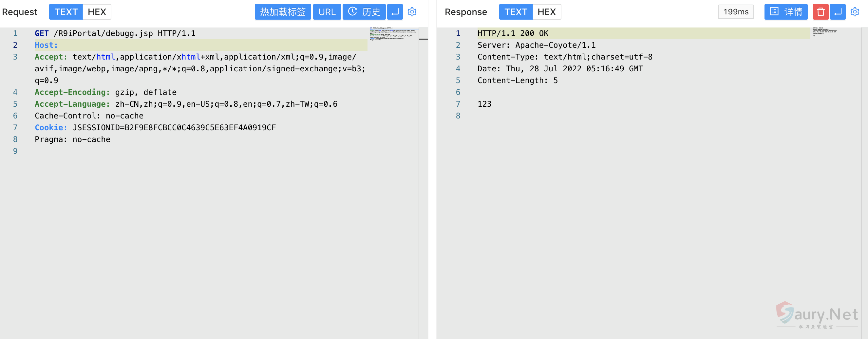Image resolution: width=868 pixels, height=339 pixels.
Task: Click into the empty Host header line
Action: pyautogui.click(x=202, y=45)
